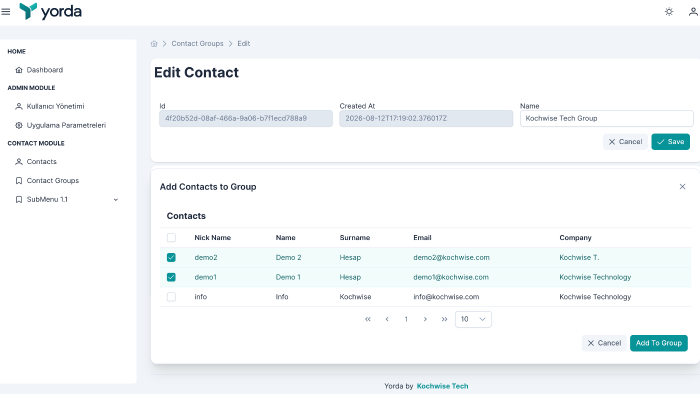Click the Email column header
700x394 pixels.
[x=422, y=238]
